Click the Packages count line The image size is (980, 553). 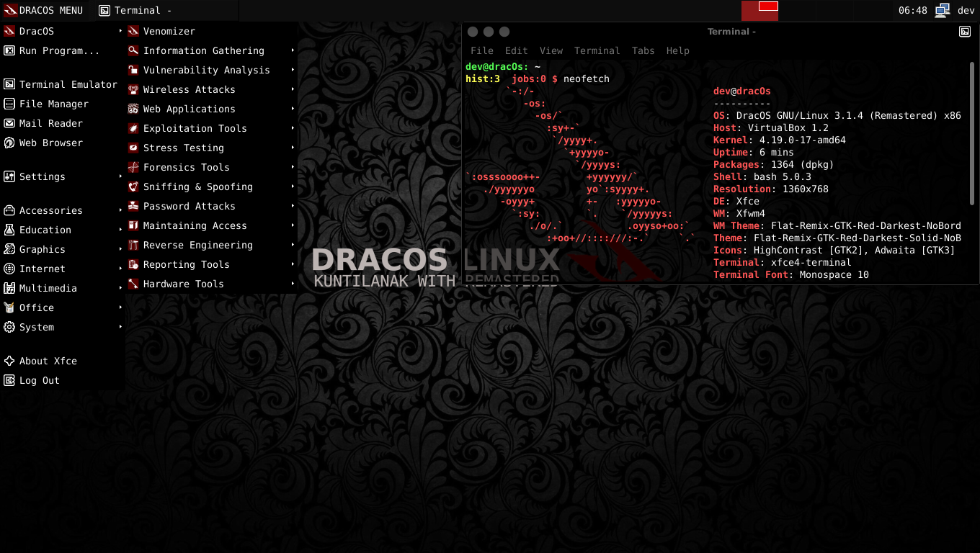[x=774, y=165]
